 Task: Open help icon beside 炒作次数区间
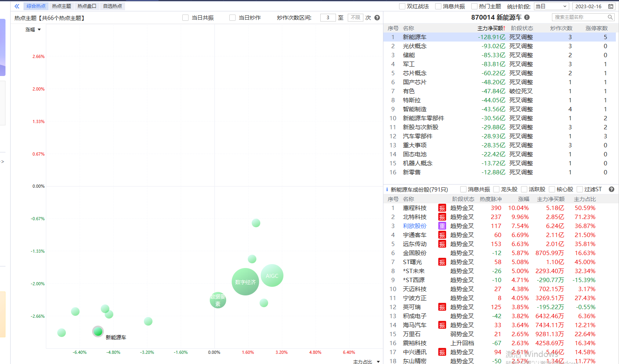pos(377,18)
